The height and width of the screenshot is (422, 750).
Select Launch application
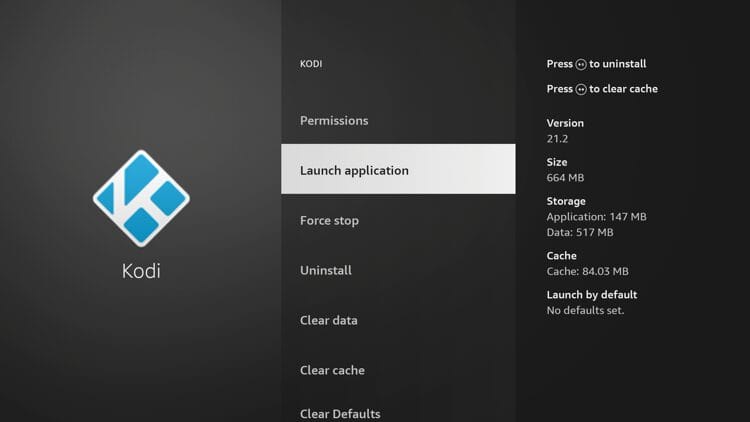[398, 169]
